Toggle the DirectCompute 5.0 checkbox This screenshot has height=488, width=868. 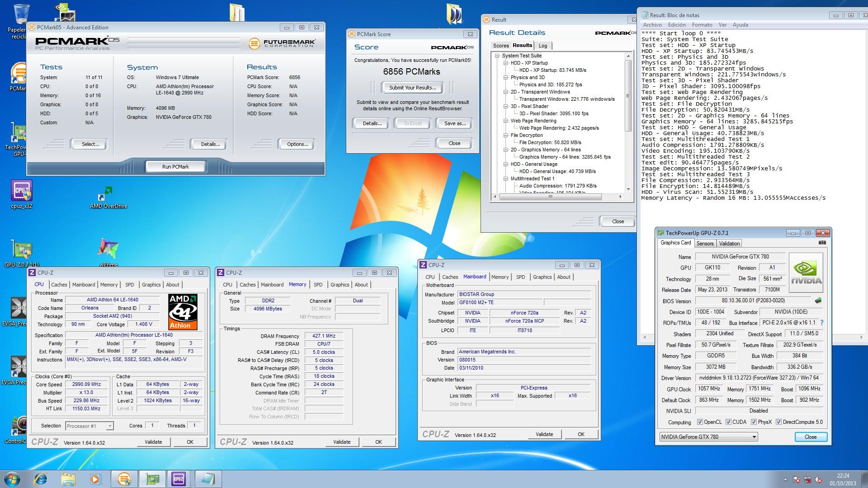(778, 422)
